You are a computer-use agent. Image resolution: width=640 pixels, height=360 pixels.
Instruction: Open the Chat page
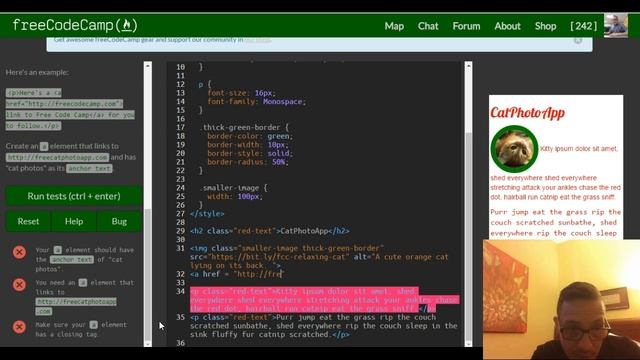428,26
